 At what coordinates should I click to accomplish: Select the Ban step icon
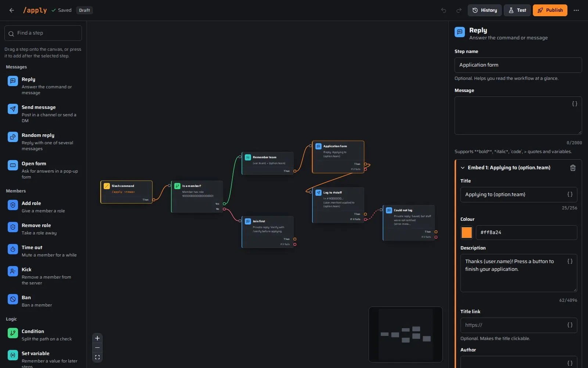tap(13, 299)
